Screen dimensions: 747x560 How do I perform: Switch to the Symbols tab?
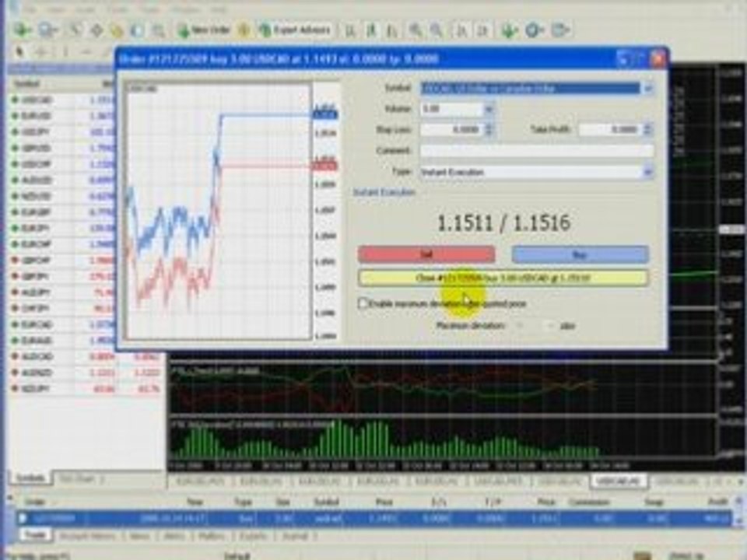tap(30, 478)
